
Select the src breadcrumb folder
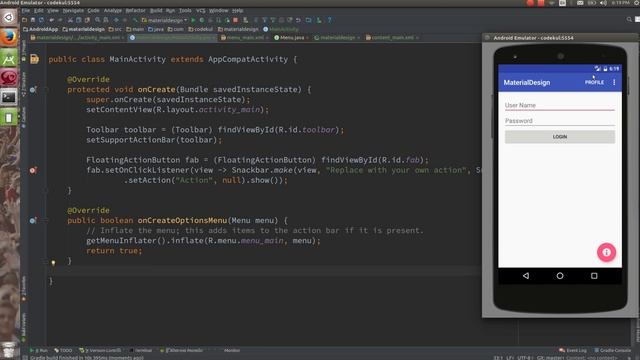click(115, 29)
